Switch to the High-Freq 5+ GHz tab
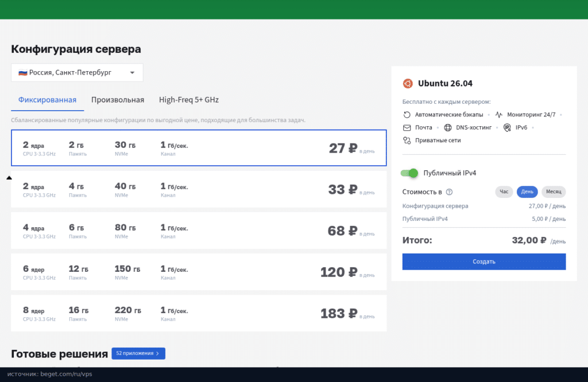Screen dimensions: 588x382 188,100
